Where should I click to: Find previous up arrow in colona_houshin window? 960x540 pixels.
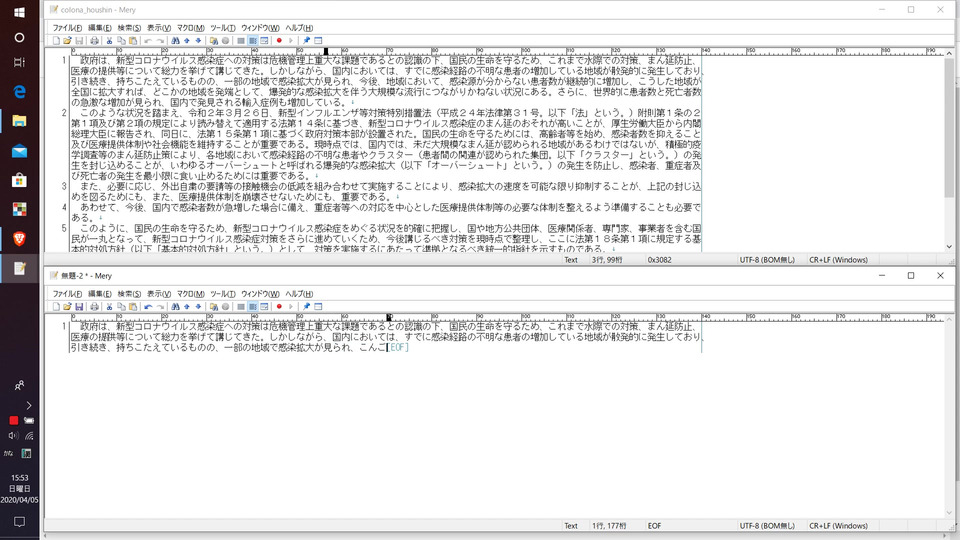(x=187, y=41)
